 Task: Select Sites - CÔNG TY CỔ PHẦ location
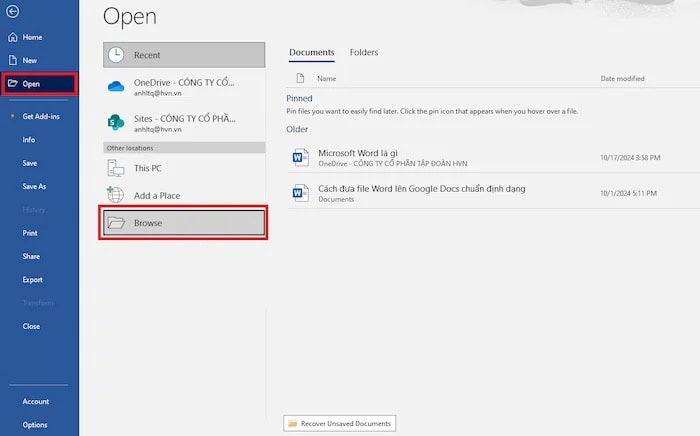pyautogui.click(x=184, y=123)
